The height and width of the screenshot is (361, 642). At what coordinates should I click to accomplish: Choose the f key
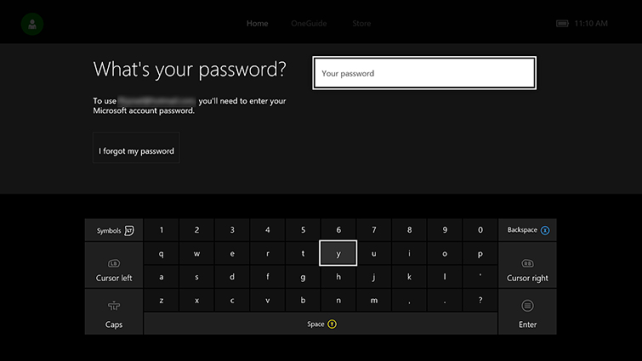tap(267, 277)
